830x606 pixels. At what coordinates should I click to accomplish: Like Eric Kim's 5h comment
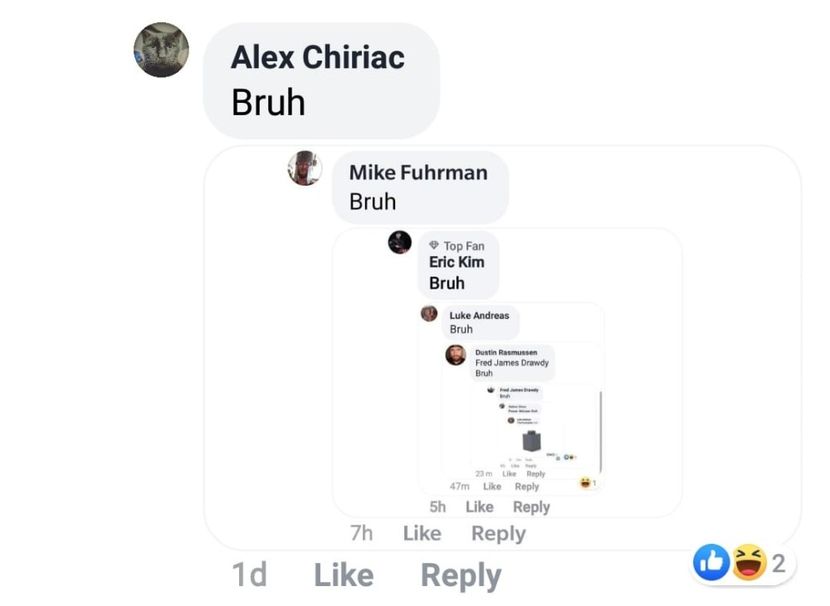coord(480,507)
